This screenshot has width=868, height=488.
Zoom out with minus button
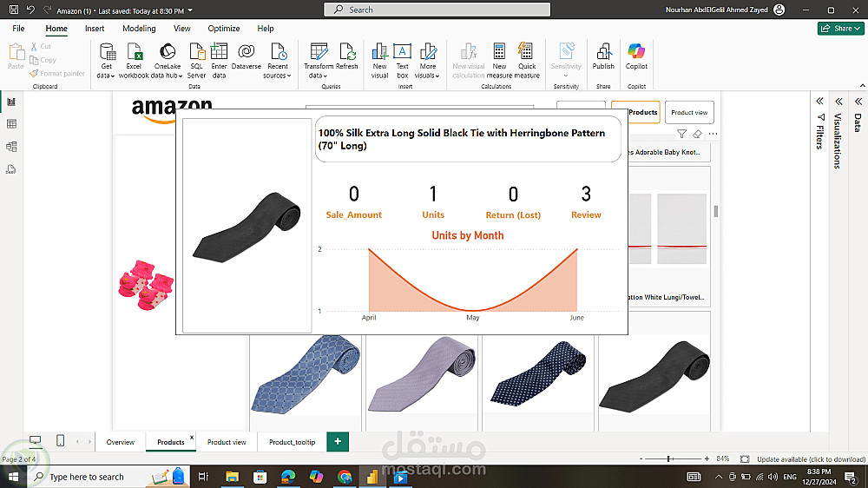click(x=641, y=458)
